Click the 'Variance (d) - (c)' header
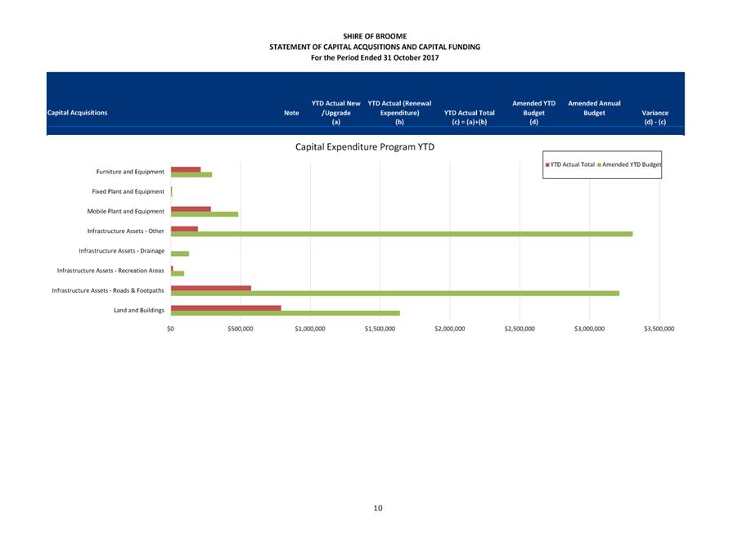Image resolution: width=756 pixels, height=534 pixels. (x=655, y=117)
